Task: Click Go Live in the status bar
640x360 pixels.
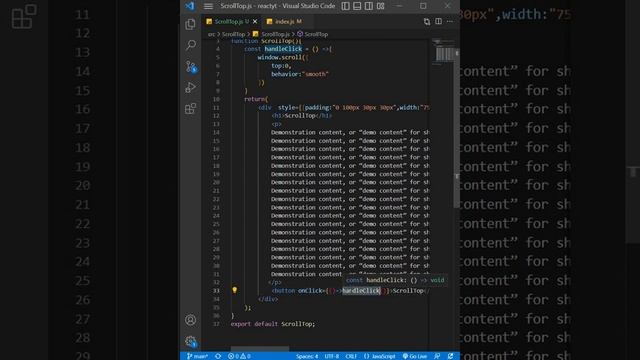Action: [x=415, y=356]
